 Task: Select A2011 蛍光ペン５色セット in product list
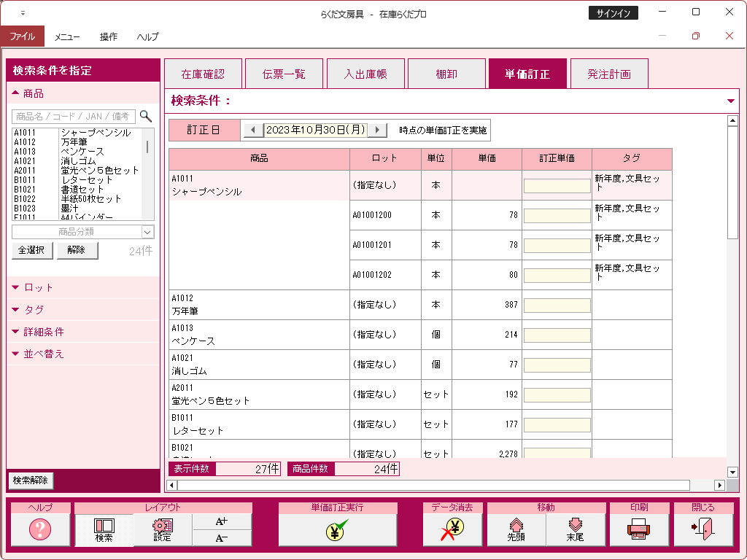point(77,171)
